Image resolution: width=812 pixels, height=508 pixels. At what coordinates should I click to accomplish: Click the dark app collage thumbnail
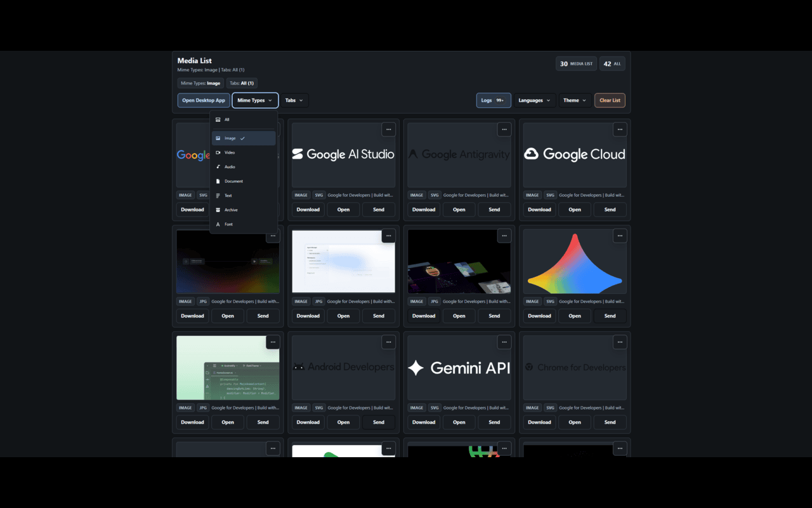[459, 262]
